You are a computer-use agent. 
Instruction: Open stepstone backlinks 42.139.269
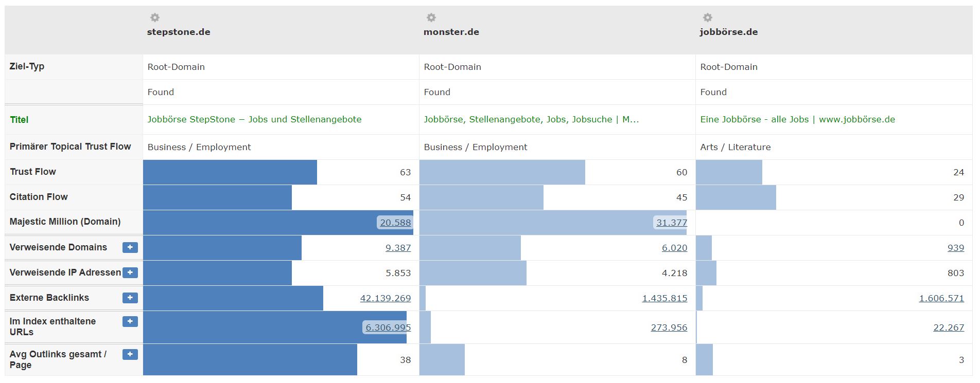pyautogui.click(x=385, y=298)
